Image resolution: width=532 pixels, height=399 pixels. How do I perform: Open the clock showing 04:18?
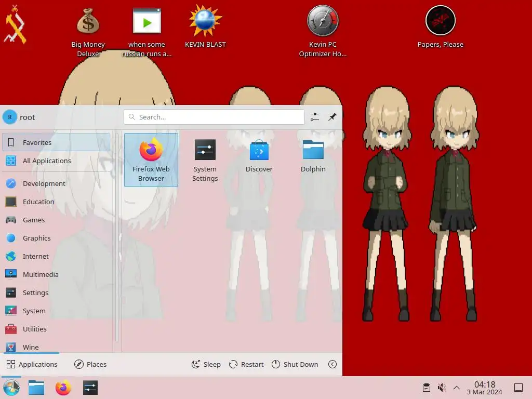click(x=485, y=388)
